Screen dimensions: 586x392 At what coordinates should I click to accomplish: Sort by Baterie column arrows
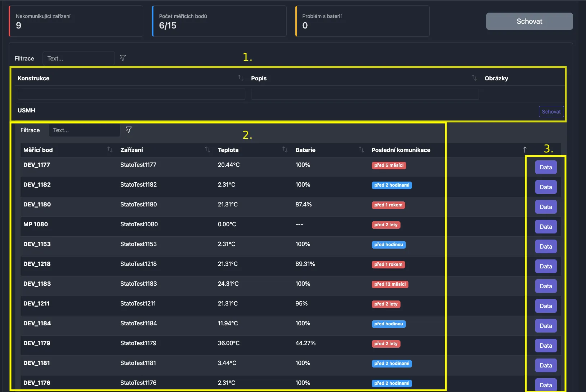[361, 150]
